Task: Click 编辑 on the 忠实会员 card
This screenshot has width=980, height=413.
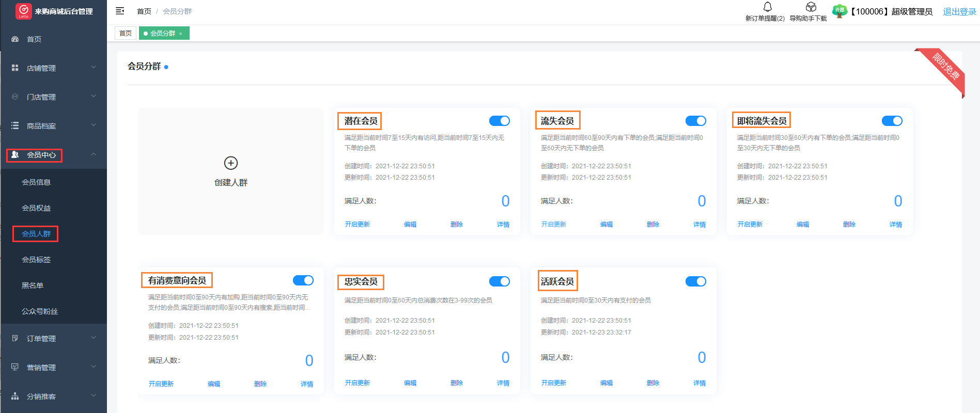Action: 410,383
